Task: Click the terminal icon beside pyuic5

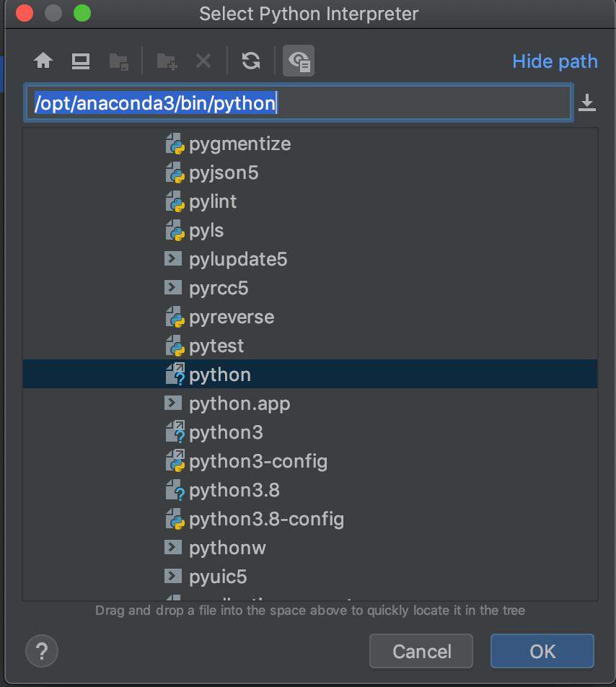Action: coord(173,576)
